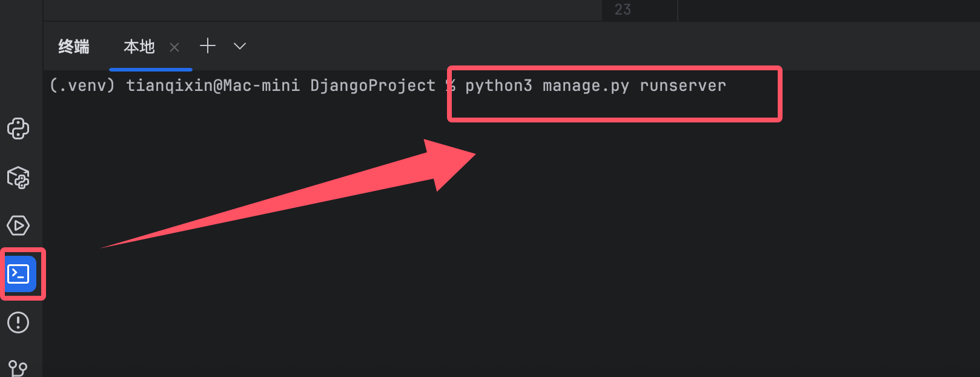Click the DjangoProject directory name in prompt
The image size is (980, 377).
pyautogui.click(x=372, y=86)
